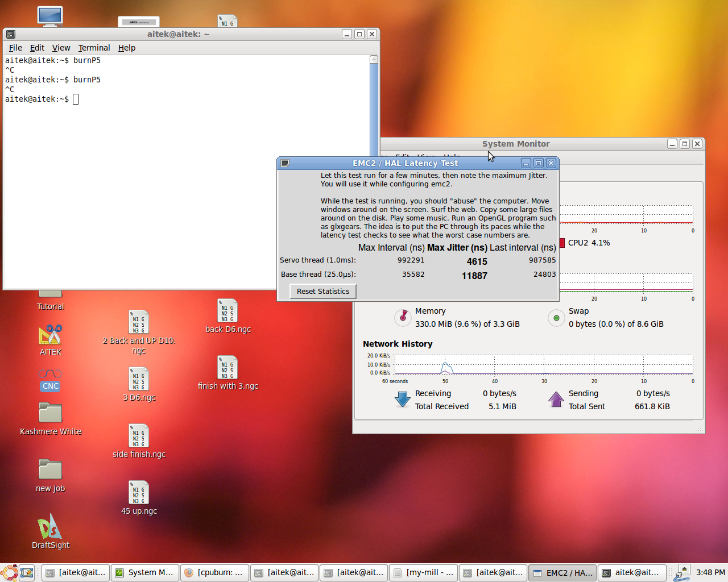The height and width of the screenshot is (582, 728).
Task: Click memory usage text 330.0 MiB
Action: (x=467, y=324)
